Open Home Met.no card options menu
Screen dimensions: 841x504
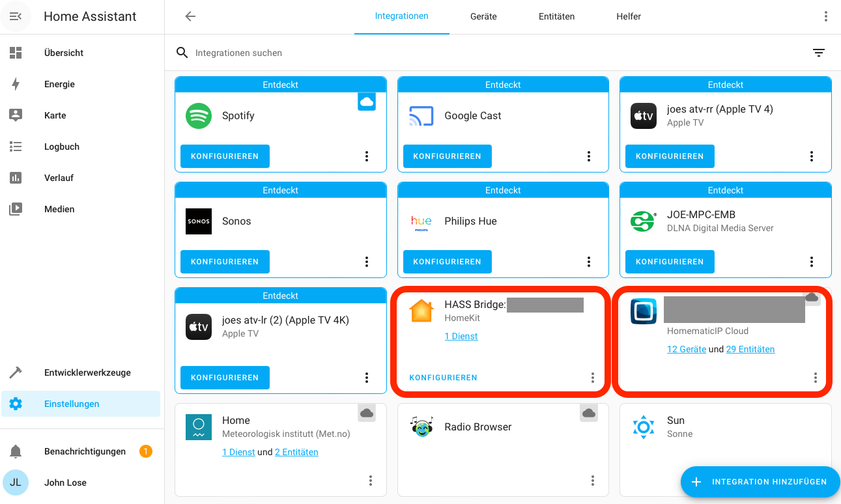(x=371, y=481)
